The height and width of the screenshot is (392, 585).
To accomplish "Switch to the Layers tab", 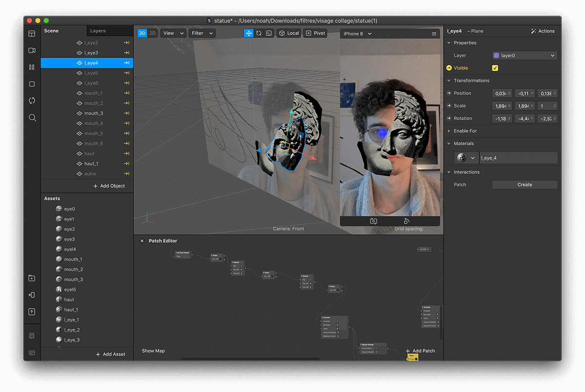I will coord(98,31).
